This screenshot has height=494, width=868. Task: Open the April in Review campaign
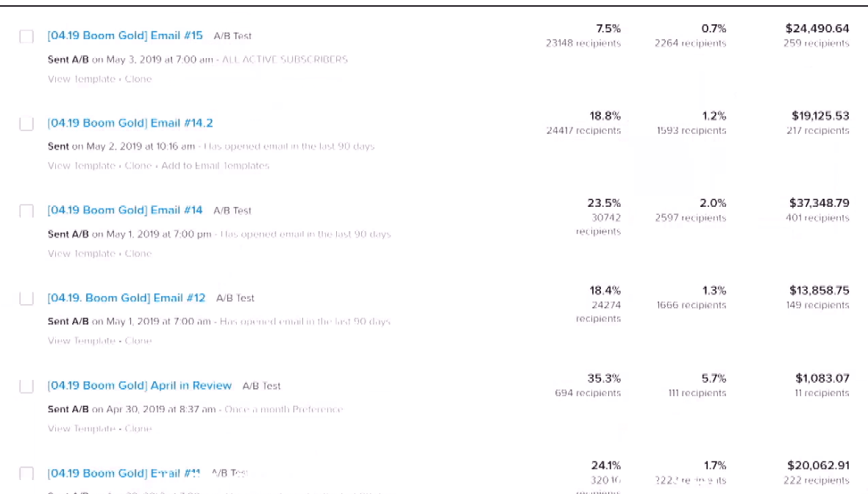point(140,386)
